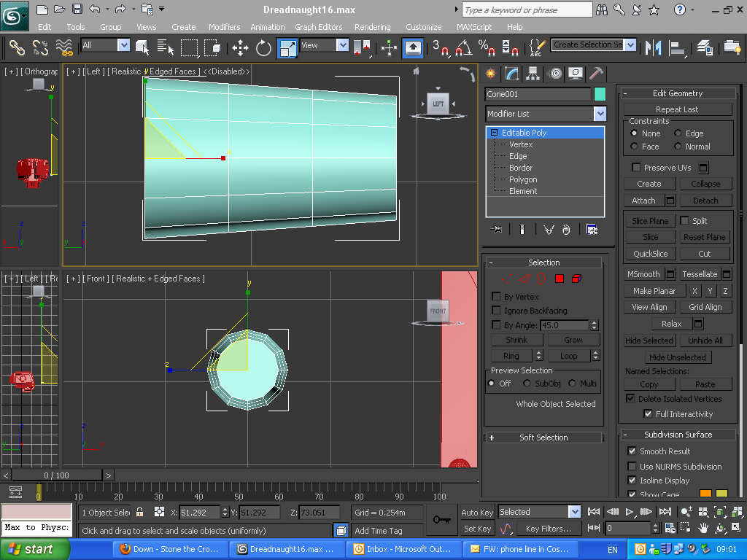
Task: Switch to the Utilities hammer panel
Action: pyautogui.click(x=596, y=74)
